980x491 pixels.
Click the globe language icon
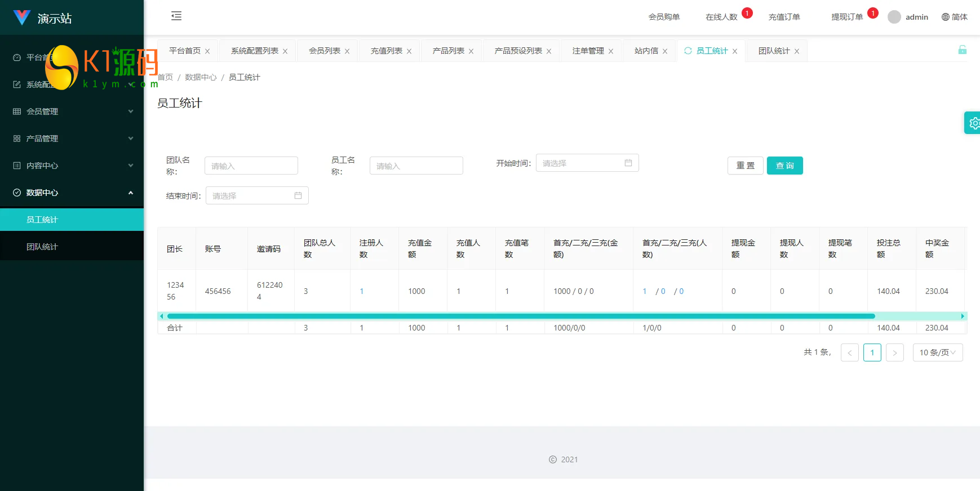946,17
